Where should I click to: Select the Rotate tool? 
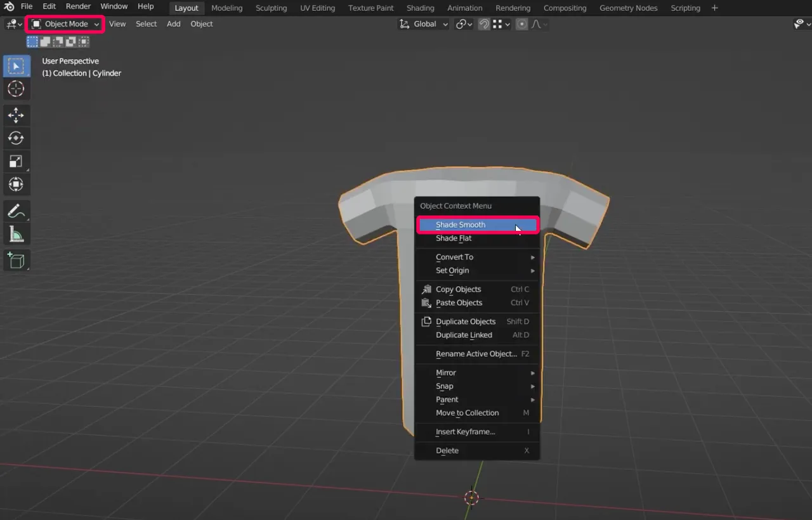[16, 138]
